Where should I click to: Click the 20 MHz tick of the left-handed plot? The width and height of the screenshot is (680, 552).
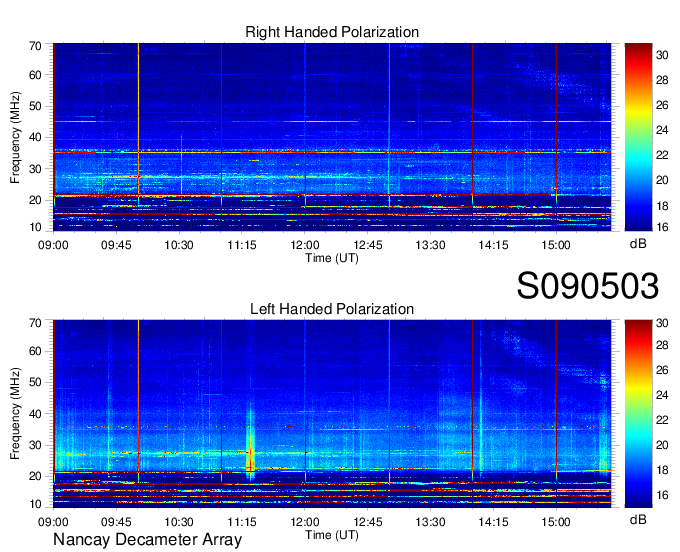[x=35, y=477]
